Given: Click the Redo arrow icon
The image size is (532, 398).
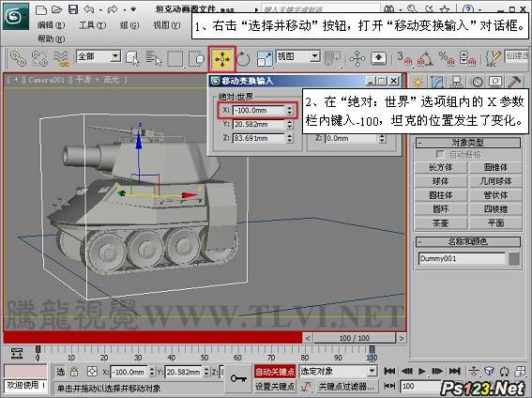Looking at the screenshot, I should (x=113, y=9).
